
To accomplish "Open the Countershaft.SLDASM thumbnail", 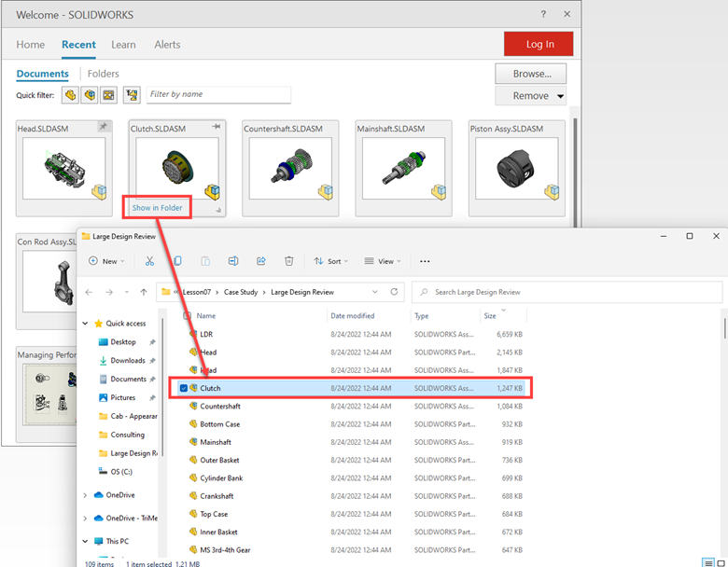I will click(290, 168).
